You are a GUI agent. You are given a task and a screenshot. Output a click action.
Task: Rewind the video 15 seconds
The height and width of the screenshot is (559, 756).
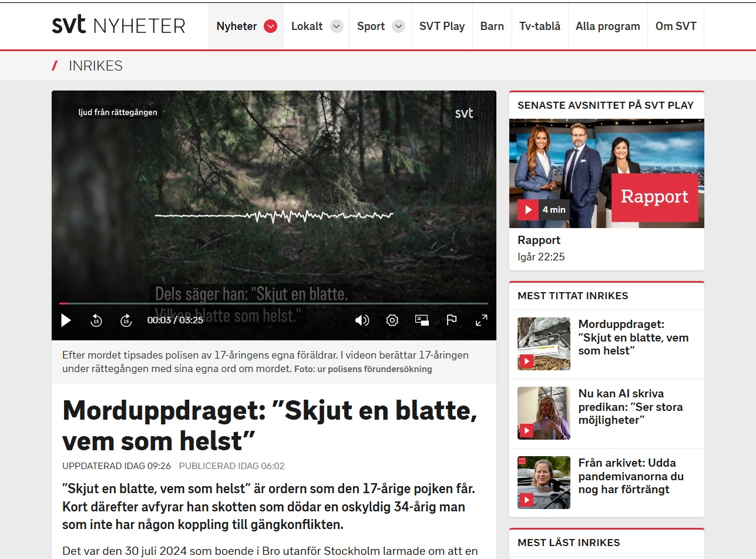(96, 320)
